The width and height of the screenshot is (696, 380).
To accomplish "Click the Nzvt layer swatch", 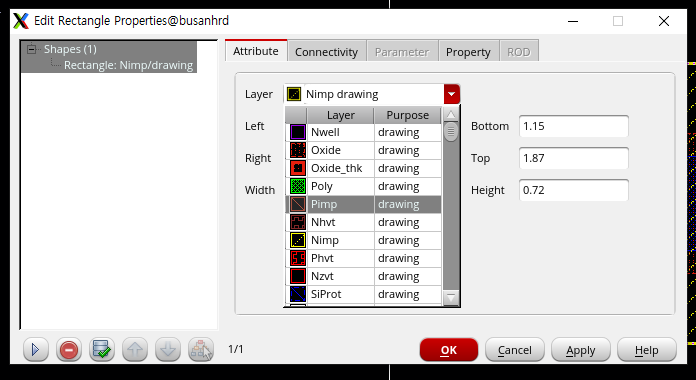I will pyautogui.click(x=298, y=276).
